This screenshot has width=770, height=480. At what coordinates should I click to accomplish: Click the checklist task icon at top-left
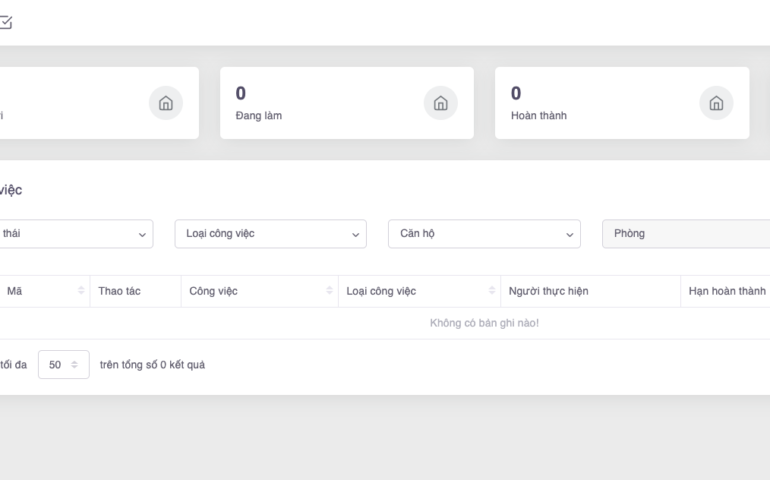click(x=6, y=21)
